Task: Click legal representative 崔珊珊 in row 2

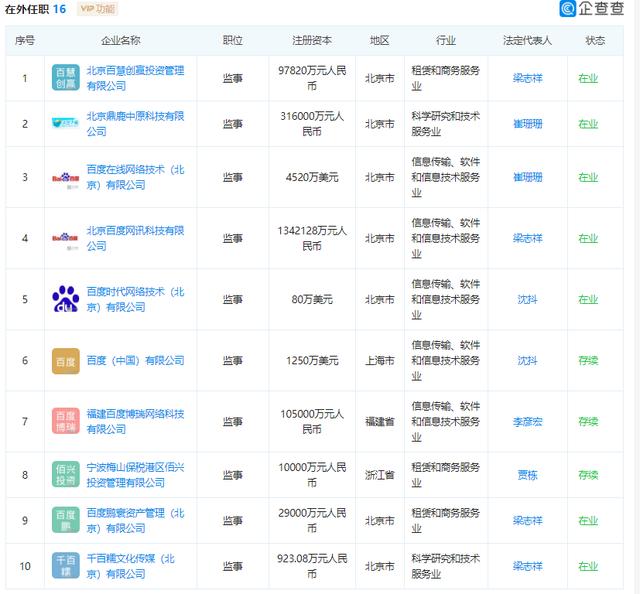Action: [x=527, y=124]
